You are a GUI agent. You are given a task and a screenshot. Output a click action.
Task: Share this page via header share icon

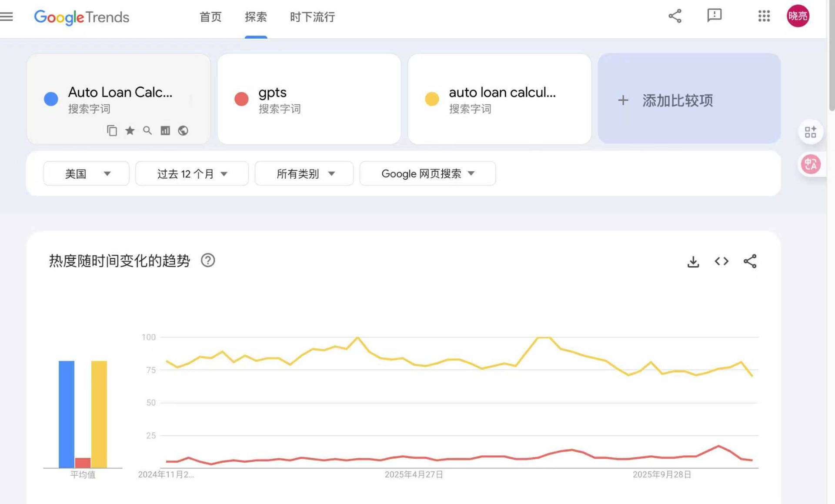(x=675, y=16)
